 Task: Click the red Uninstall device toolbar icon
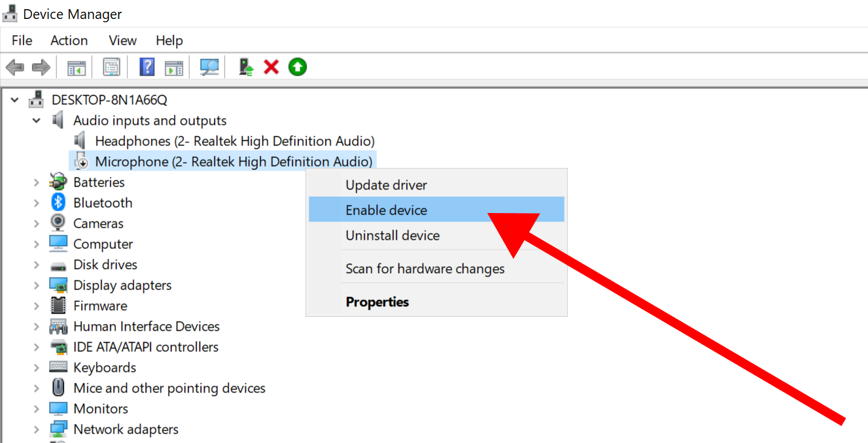(x=270, y=67)
